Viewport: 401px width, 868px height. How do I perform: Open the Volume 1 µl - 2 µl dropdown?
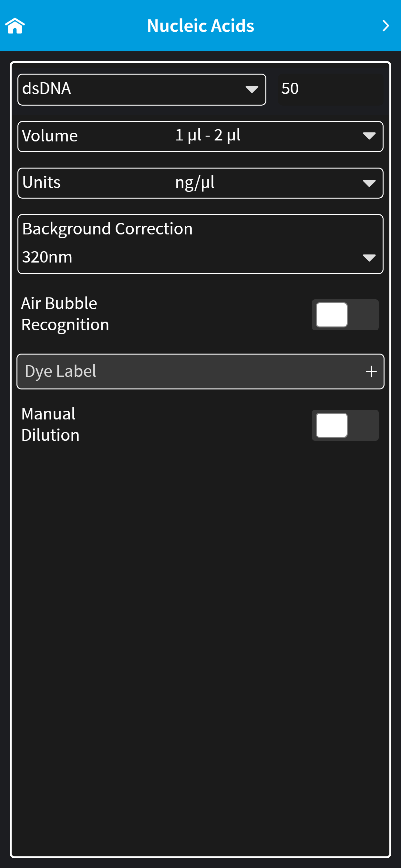200,137
